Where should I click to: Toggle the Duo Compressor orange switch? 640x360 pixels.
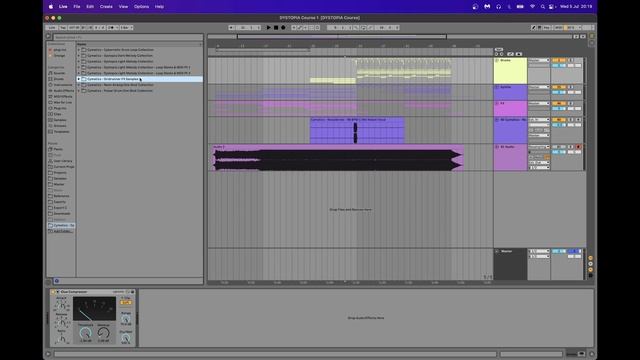(126, 302)
